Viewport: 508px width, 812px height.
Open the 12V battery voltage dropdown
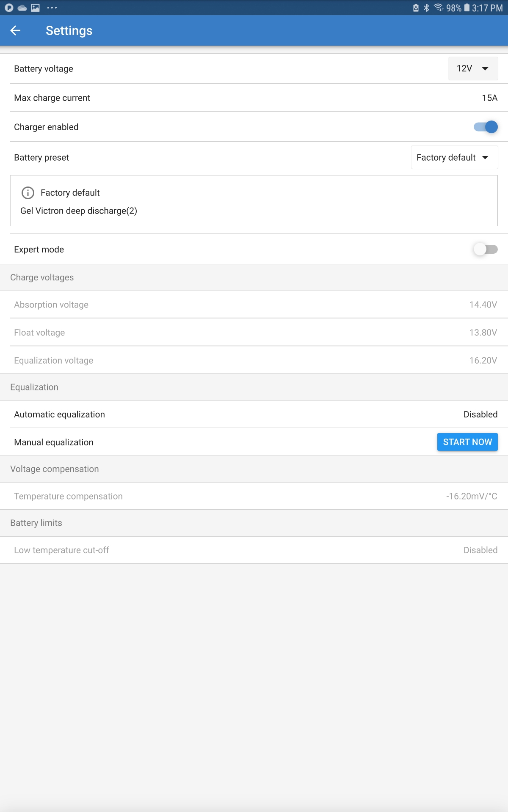coord(473,69)
